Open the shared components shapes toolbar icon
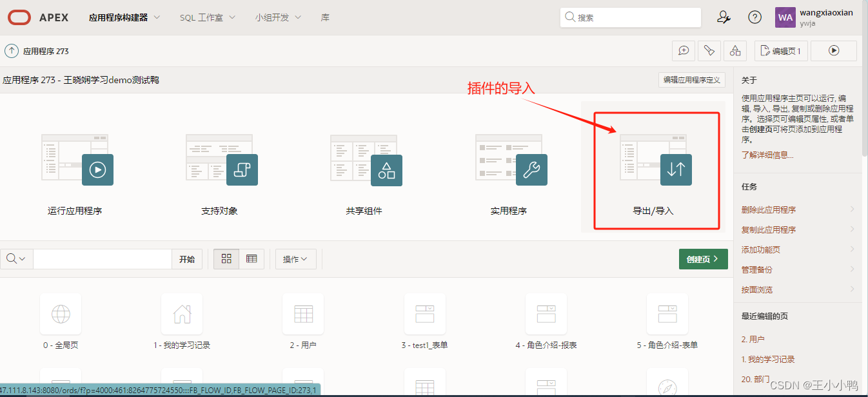This screenshot has height=397, width=868. (735, 50)
